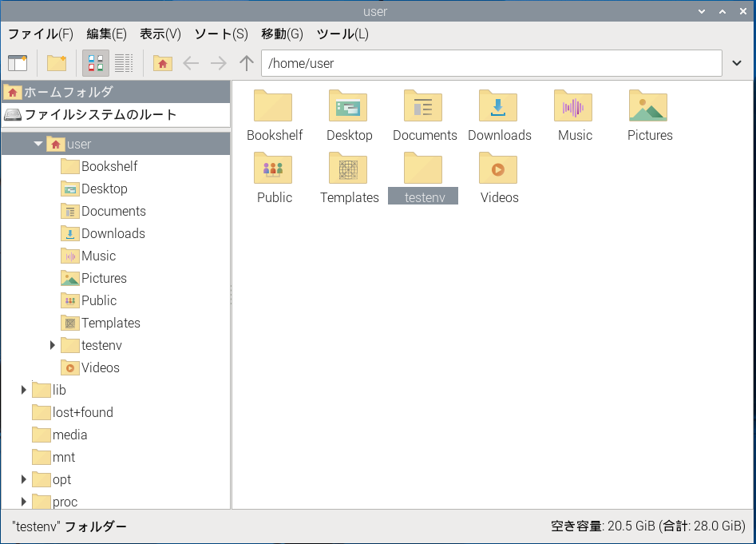Screen dimensions: 756x544
Task: Open the ソート(S) menu
Action: [x=221, y=34]
